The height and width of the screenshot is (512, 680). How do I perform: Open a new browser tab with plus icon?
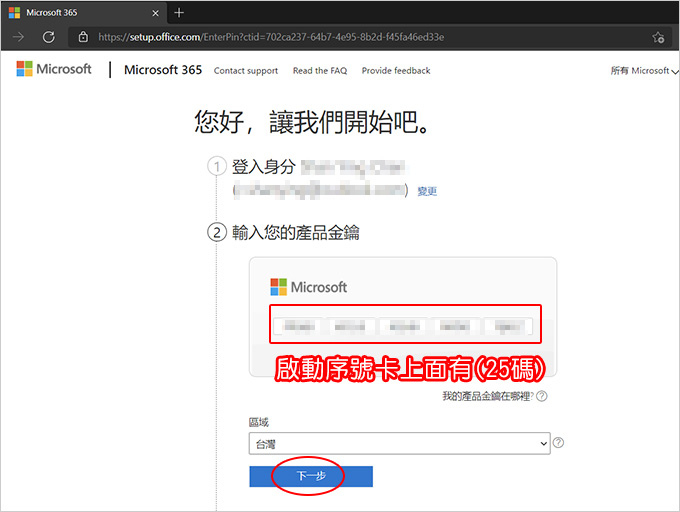(x=179, y=13)
